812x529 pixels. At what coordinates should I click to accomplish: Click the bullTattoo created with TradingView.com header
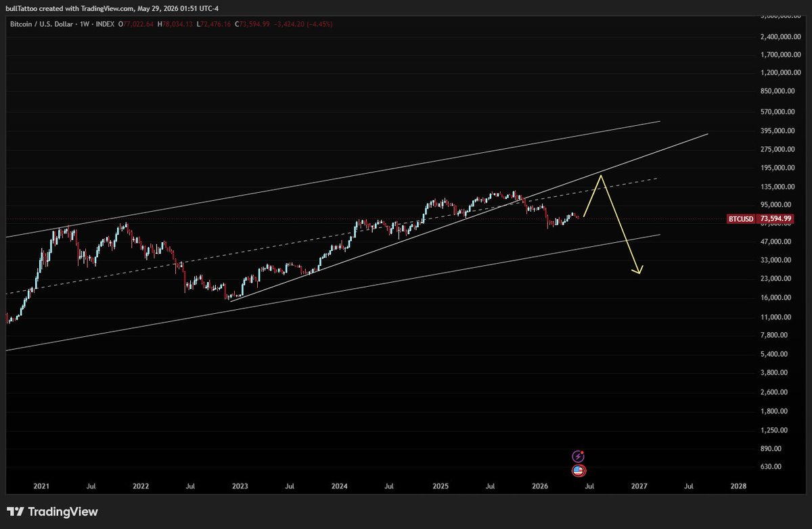point(113,8)
